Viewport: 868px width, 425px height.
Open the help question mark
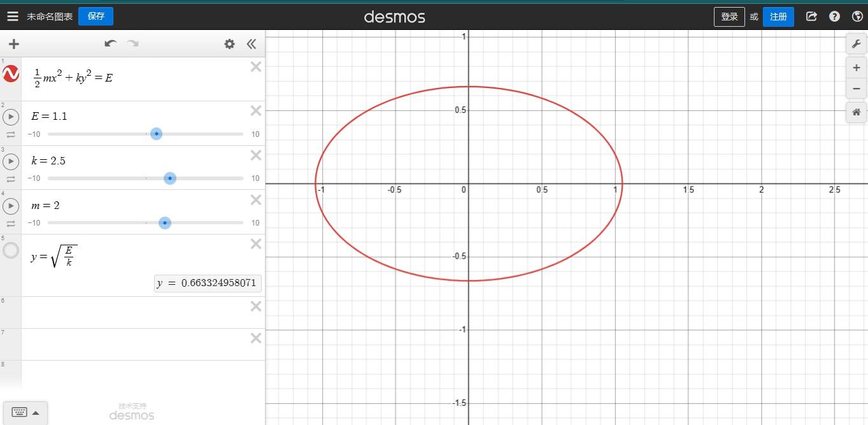[x=834, y=17]
